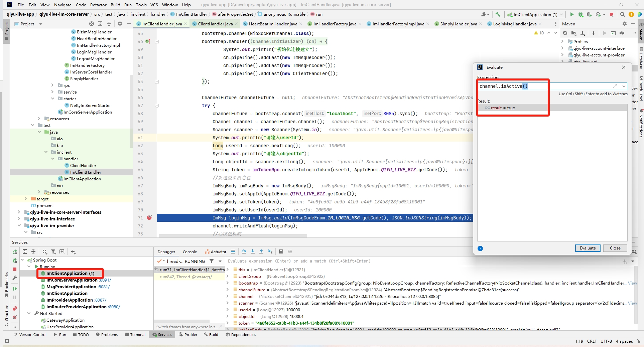644x347 pixels.
Task: Toggle the Bookmarks side panel
Action: click(6, 284)
